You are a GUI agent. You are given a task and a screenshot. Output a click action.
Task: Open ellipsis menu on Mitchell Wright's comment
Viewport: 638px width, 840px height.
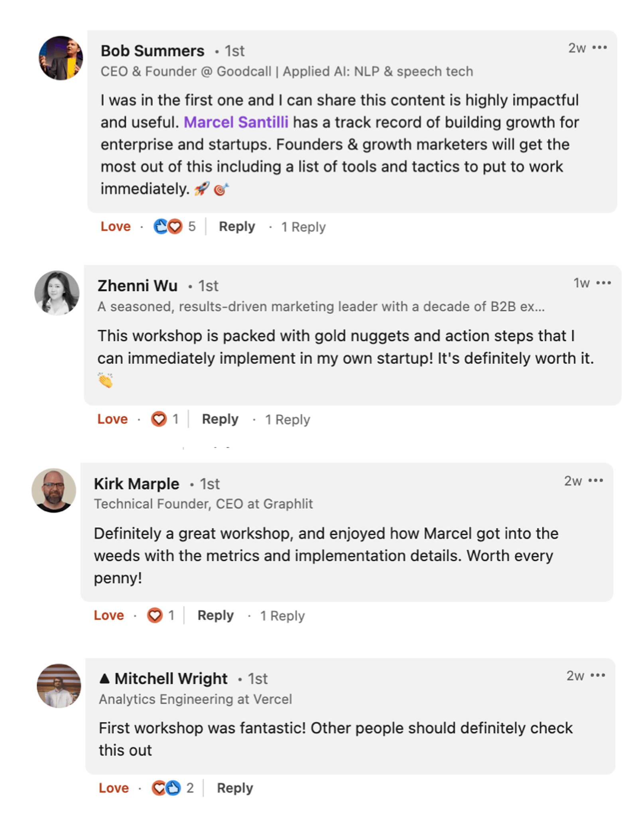[598, 676]
